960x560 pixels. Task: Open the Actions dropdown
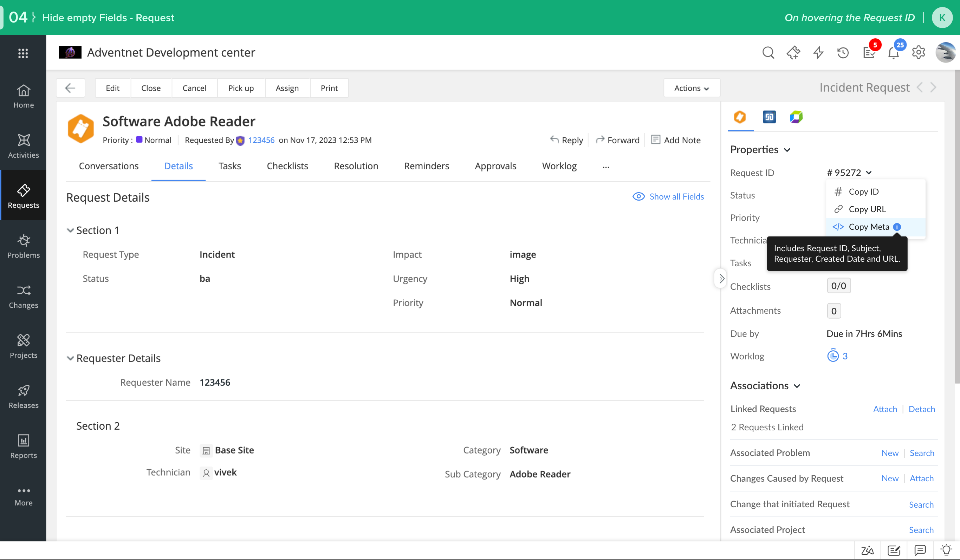[692, 88]
